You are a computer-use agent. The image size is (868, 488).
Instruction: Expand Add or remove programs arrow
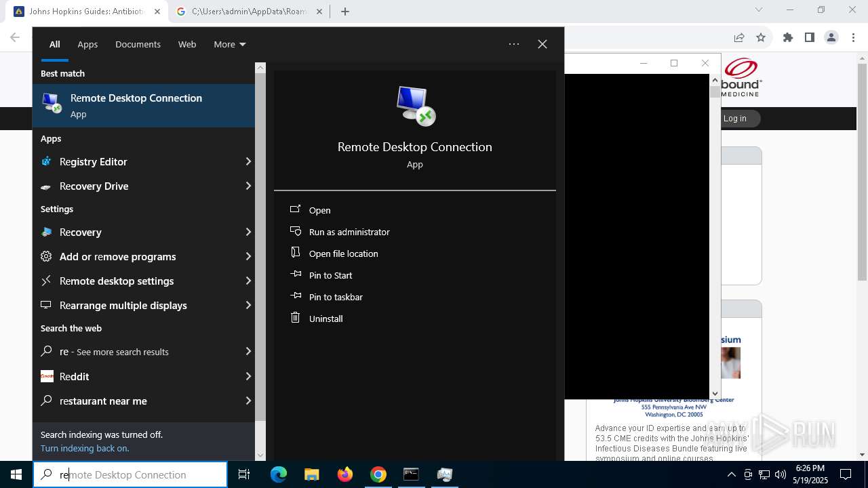click(x=248, y=256)
